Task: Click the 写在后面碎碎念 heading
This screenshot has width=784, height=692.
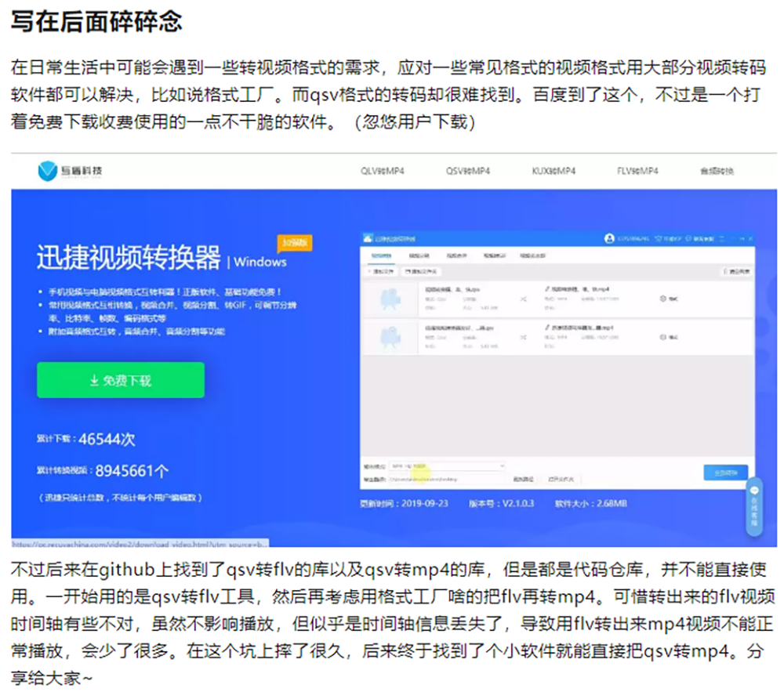Action: coord(96,21)
